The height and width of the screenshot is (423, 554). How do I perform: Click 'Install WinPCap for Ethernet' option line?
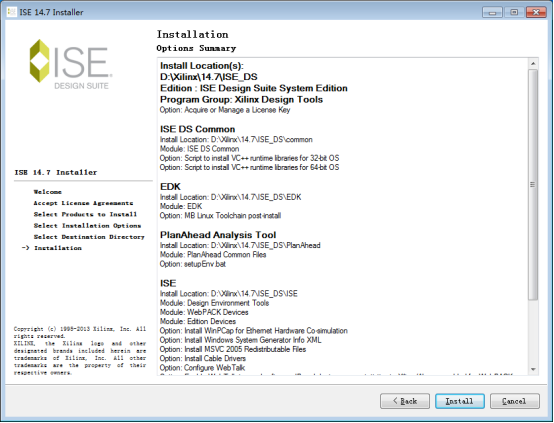click(x=254, y=331)
